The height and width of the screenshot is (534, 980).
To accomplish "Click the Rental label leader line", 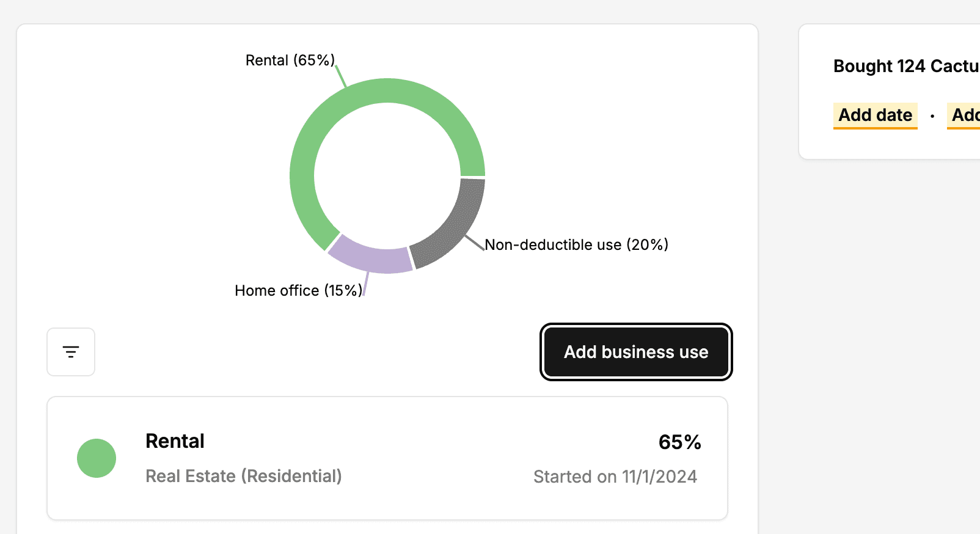I will [340, 76].
